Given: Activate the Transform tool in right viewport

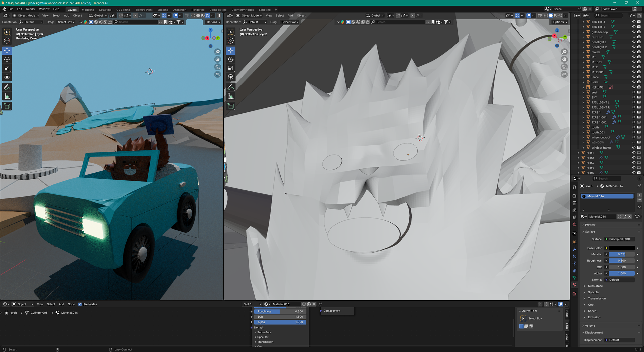Looking at the screenshot, I should coord(231,77).
